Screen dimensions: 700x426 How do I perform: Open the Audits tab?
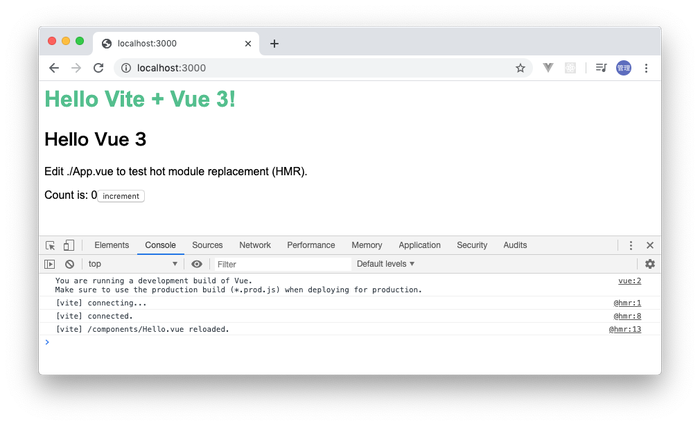point(515,245)
